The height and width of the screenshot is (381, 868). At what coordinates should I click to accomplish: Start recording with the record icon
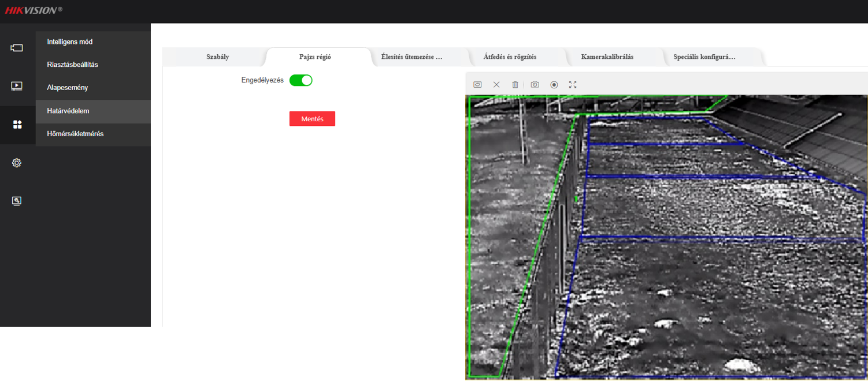point(554,84)
